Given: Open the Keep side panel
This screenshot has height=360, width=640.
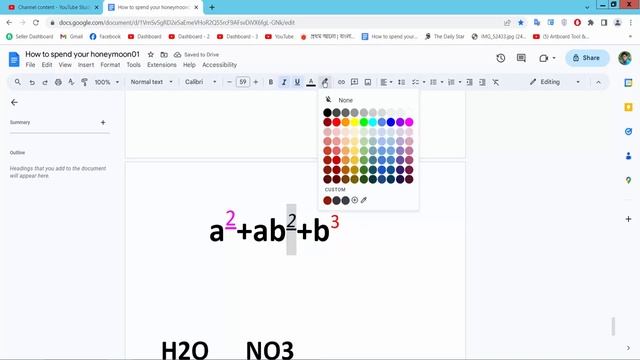Looking at the screenshot, I should pos(628,107).
